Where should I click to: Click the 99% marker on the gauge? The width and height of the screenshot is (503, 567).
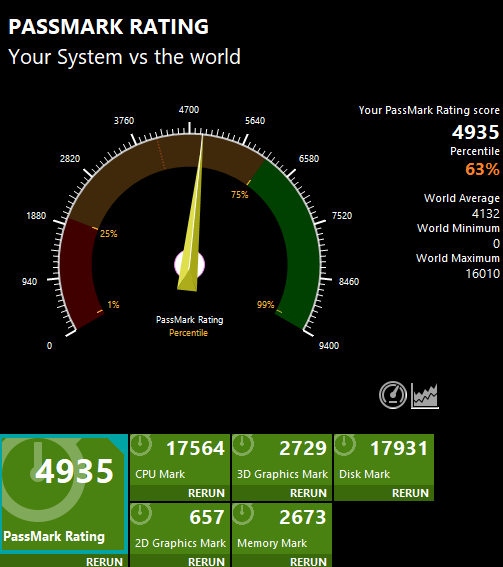pyautogui.click(x=265, y=304)
